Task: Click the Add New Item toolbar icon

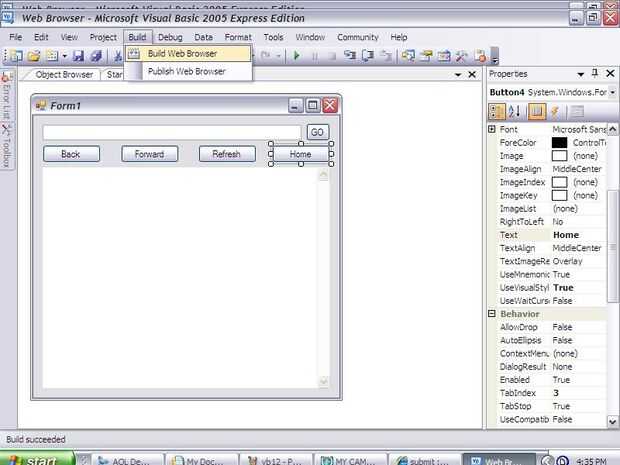Action: click(52, 56)
